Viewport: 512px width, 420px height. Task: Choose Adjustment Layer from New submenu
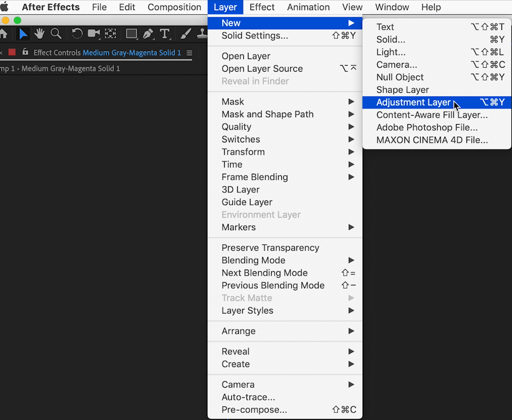click(x=413, y=102)
